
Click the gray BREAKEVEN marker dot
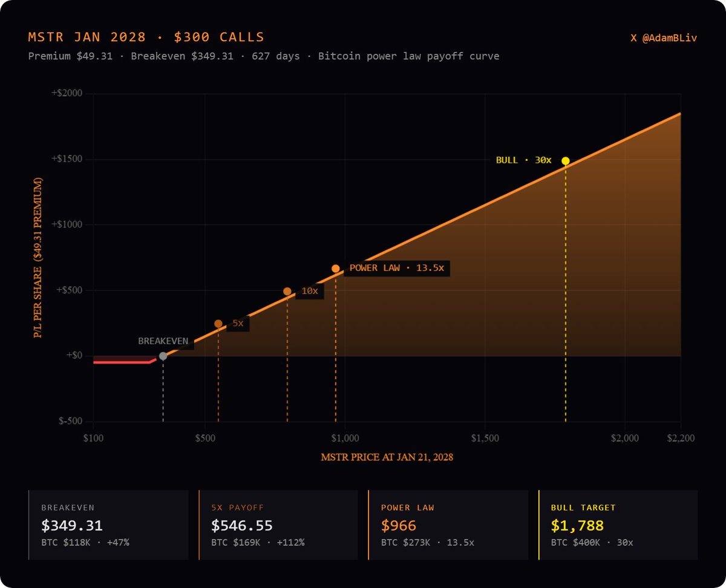point(163,356)
